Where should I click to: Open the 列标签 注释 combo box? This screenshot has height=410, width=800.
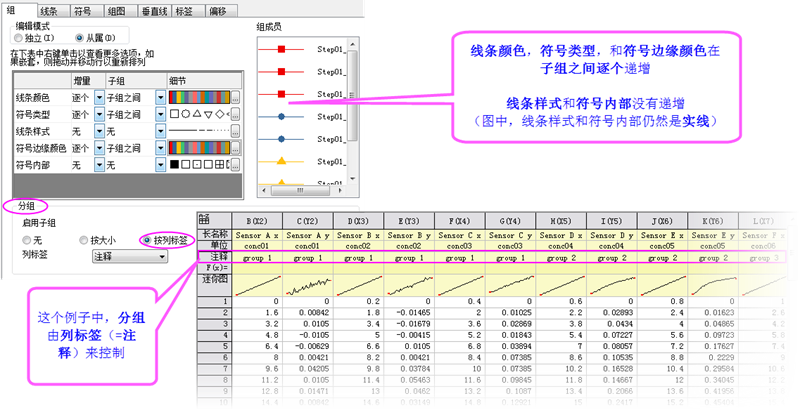130,257
